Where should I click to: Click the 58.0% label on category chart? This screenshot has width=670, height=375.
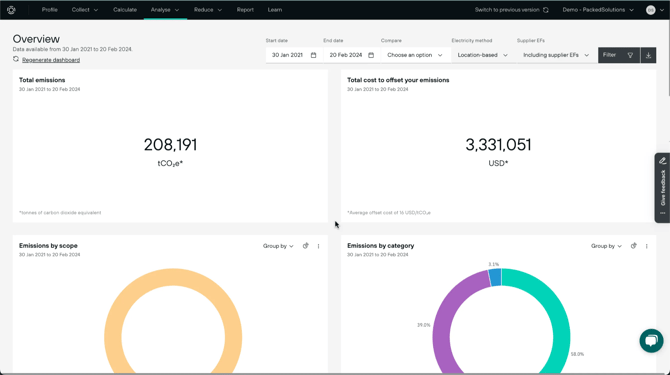pyautogui.click(x=577, y=354)
